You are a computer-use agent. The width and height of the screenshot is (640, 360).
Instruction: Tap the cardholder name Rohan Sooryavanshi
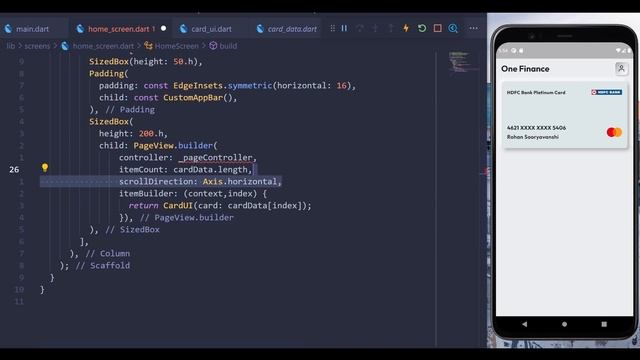[532, 137]
